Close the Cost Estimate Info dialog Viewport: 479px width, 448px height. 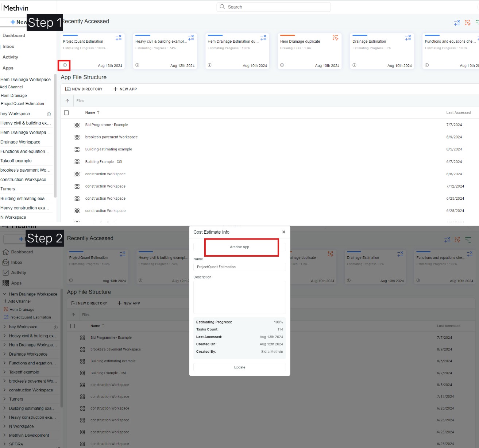(284, 232)
